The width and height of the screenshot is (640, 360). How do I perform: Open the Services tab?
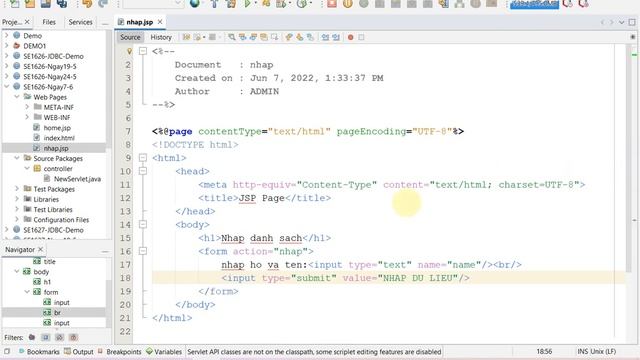tap(80, 22)
